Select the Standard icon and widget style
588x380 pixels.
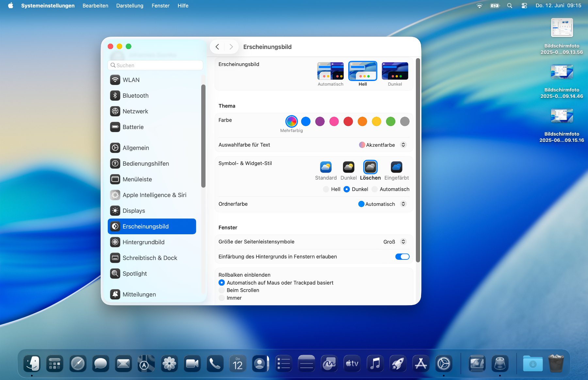coord(326,167)
